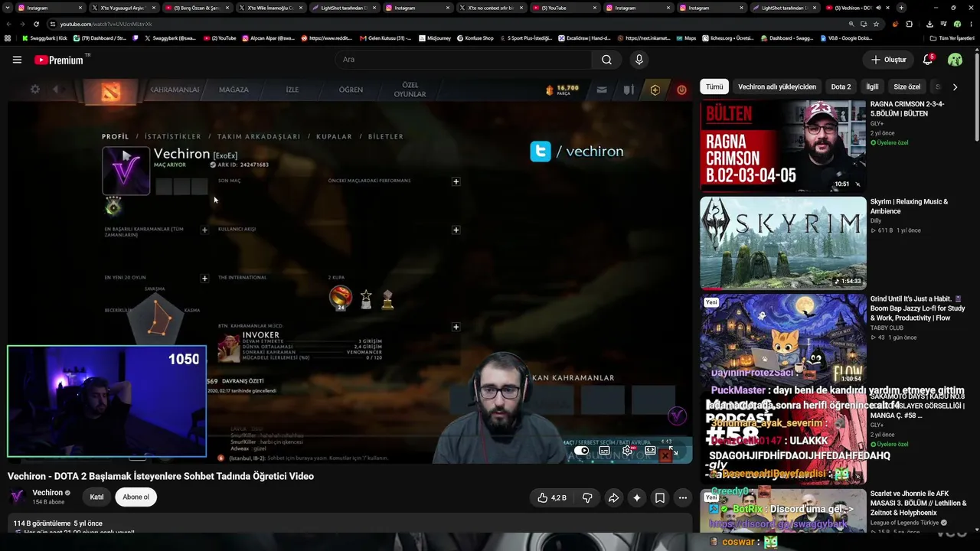Viewport: 980px width, 551px height.
Task: Open the YouTube guide hamburger menu
Action: pyautogui.click(x=17, y=60)
